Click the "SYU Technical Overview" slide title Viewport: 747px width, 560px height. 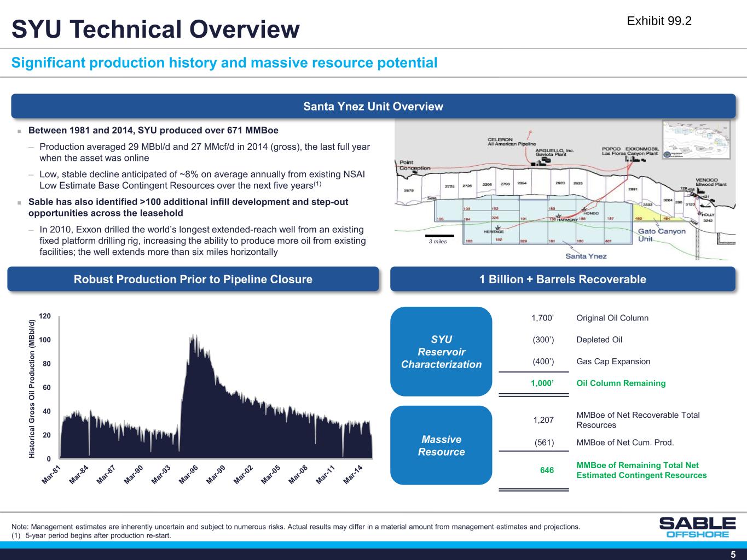[x=156, y=29]
